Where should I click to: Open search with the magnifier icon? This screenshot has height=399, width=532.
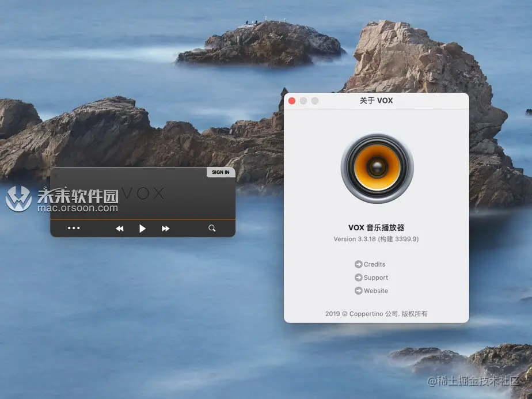[x=212, y=228]
